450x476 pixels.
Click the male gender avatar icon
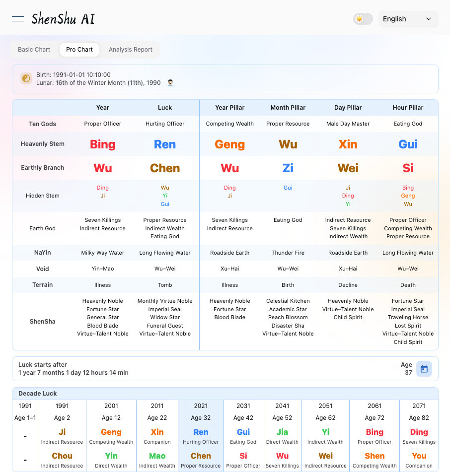click(x=170, y=83)
